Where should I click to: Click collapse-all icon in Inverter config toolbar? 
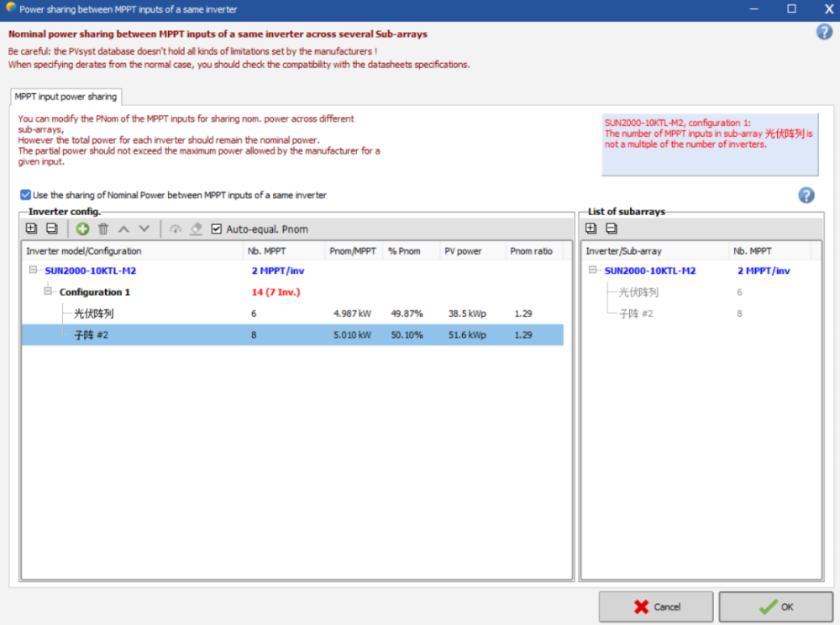[x=51, y=228]
